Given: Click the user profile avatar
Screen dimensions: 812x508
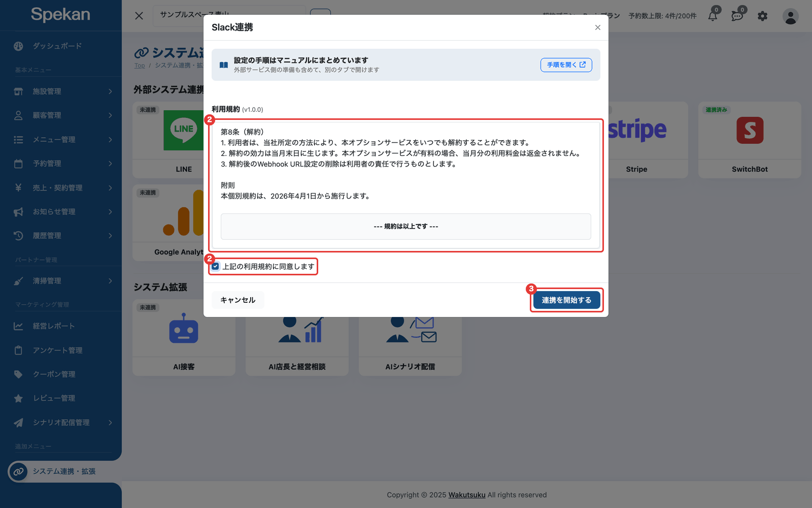Looking at the screenshot, I should pyautogui.click(x=790, y=16).
